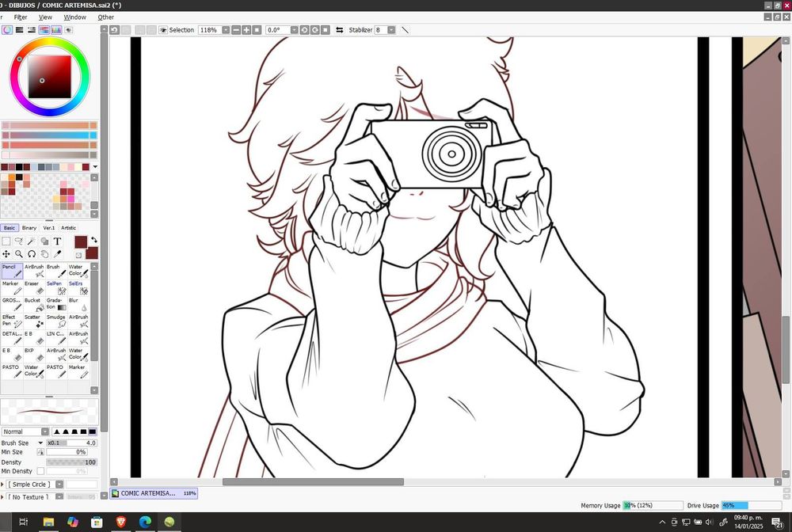The image size is (792, 532).
Task: Choose the SelPen selection pen
Action: point(56,287)
